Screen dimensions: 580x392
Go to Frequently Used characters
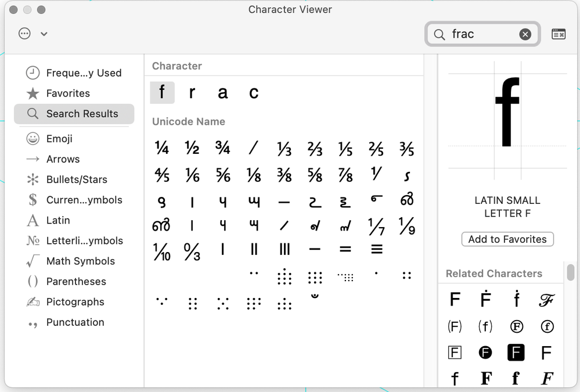coord(84,73)
